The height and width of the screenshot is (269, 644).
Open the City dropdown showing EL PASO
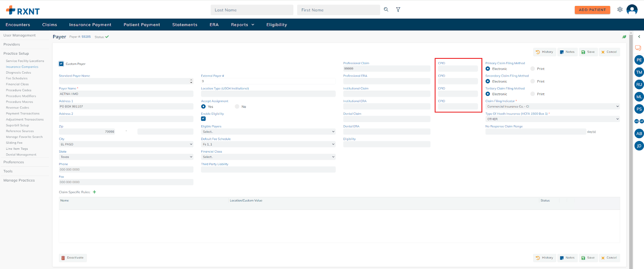click(x=126, y=144)
